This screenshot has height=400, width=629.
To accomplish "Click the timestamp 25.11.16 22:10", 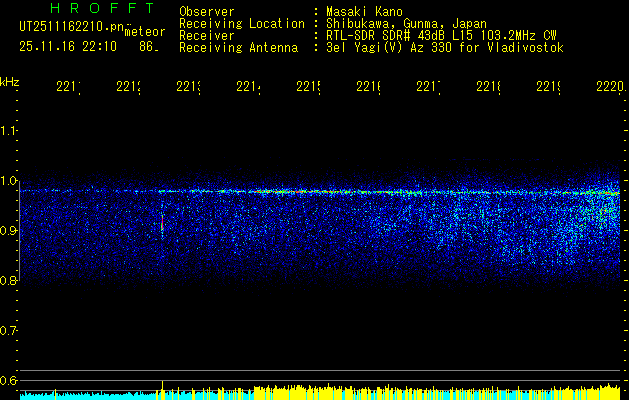I will 68,47.
